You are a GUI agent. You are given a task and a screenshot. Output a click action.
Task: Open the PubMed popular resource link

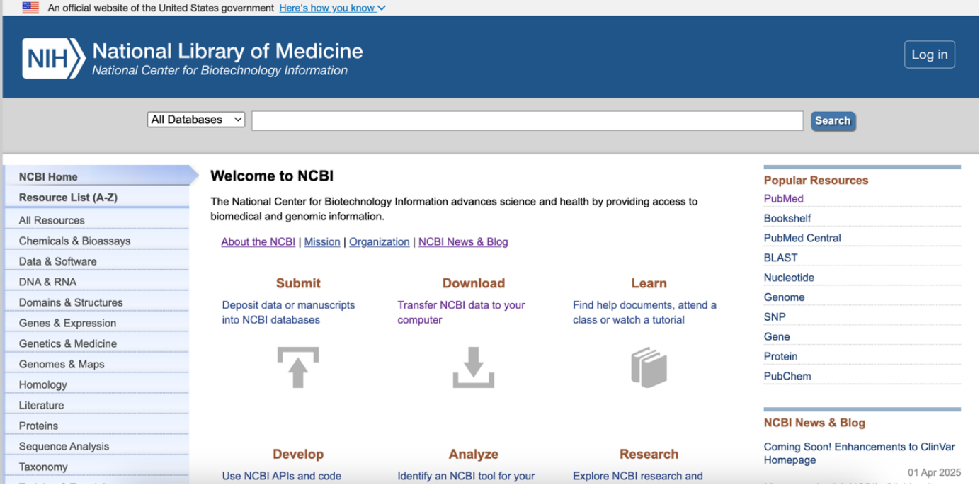[783, 199]
